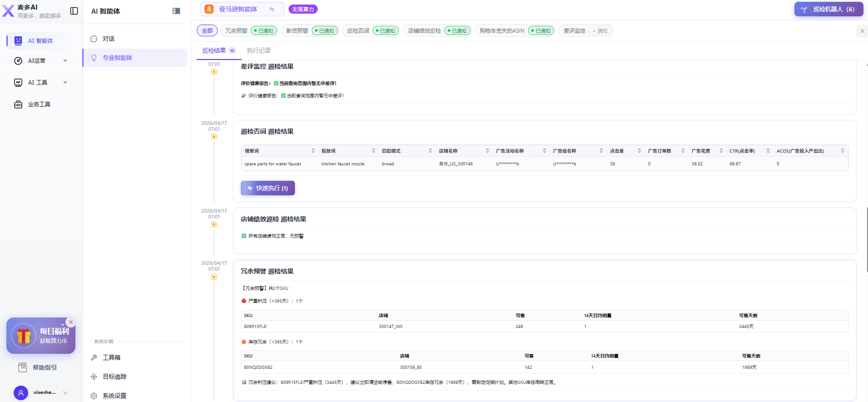Click the AI 智能体 panel collapse icon
868x402 pixels.
click(176, 11)
